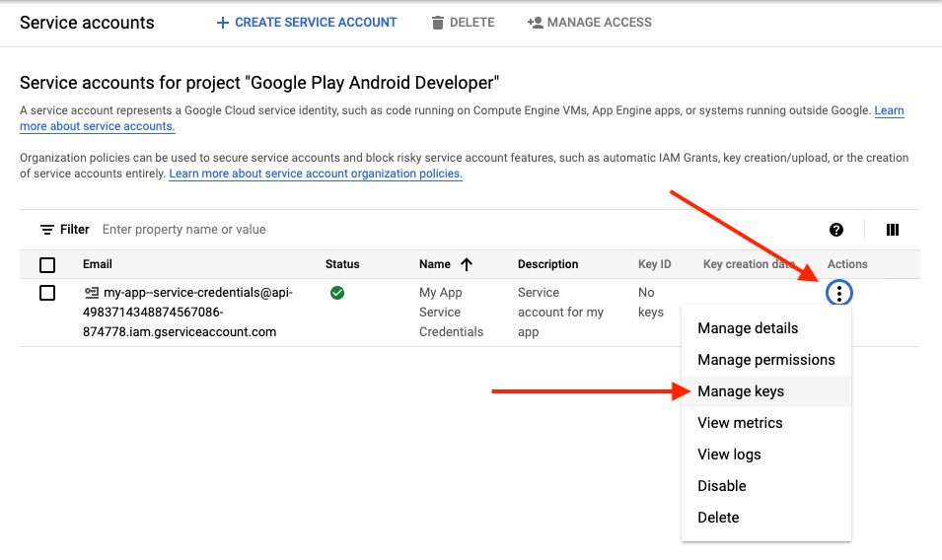Screen dimensions: 942x560
Task: Focus the 'Enter property name or value' filter field
Action: point(183,230)
